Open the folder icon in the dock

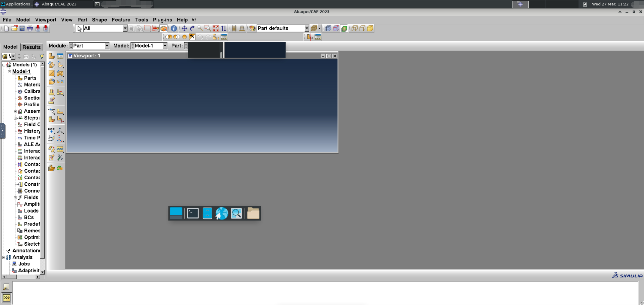tap(253, 213)
